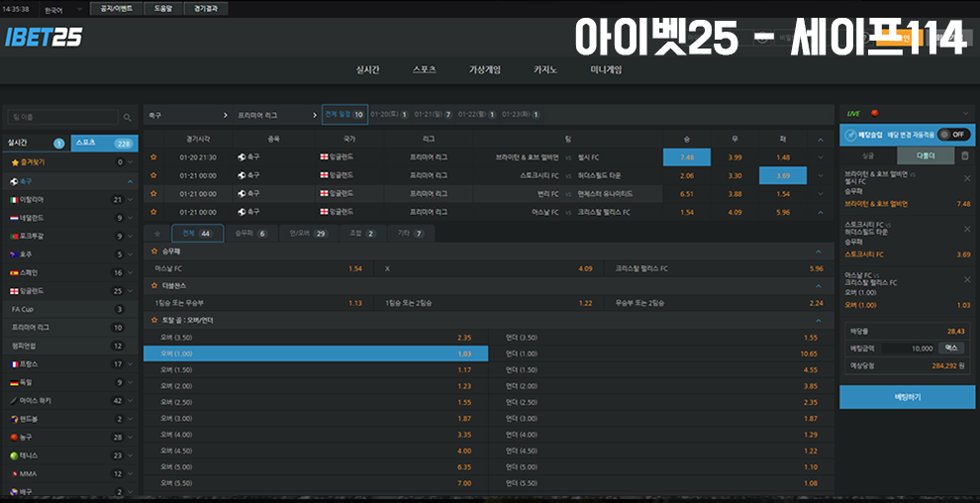
Task: Clear bet slip with trash can icon
Action: 965,155
